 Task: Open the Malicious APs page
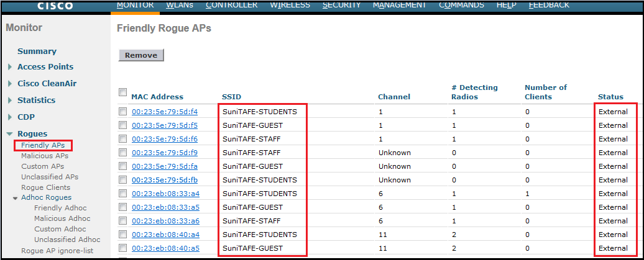coord(45,156)
